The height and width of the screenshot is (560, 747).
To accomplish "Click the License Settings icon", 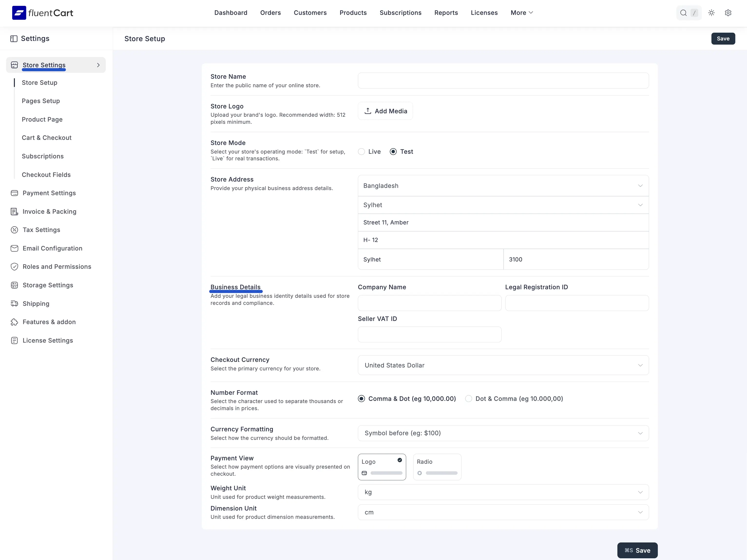I will [x=14, y=340].
